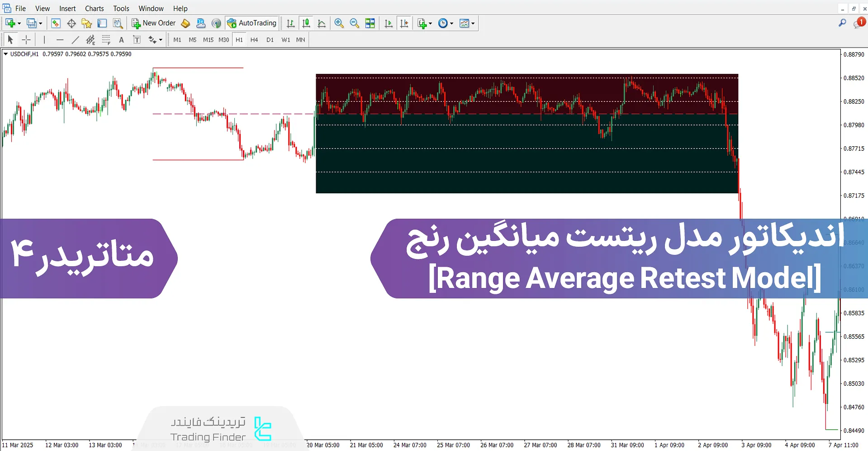Open the Strategy Tester

[118, 23]
